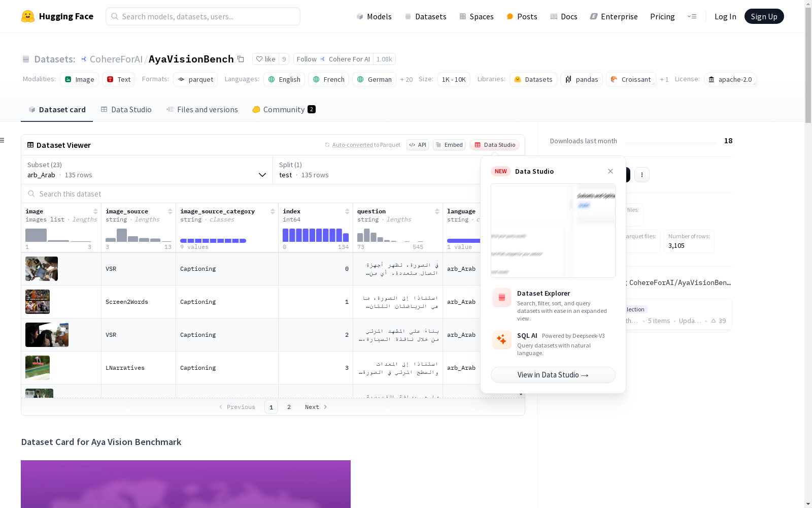Screen dimensions: 812x508
Task: Expand the +20 more languages
Action: coord(407,79)
